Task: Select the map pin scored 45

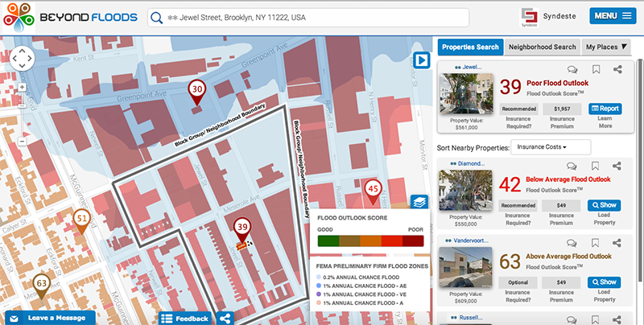Action: pos(372,190)
